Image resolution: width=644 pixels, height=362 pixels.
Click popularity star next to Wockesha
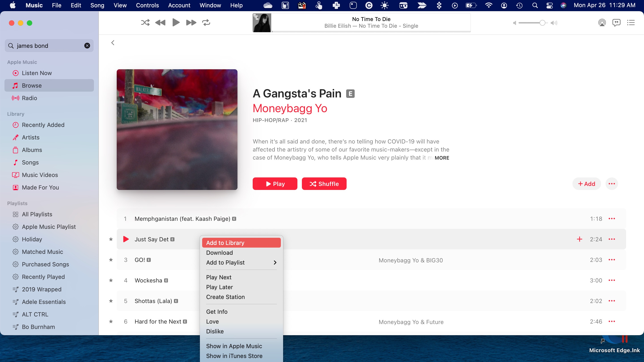click(x=111, y=280)
